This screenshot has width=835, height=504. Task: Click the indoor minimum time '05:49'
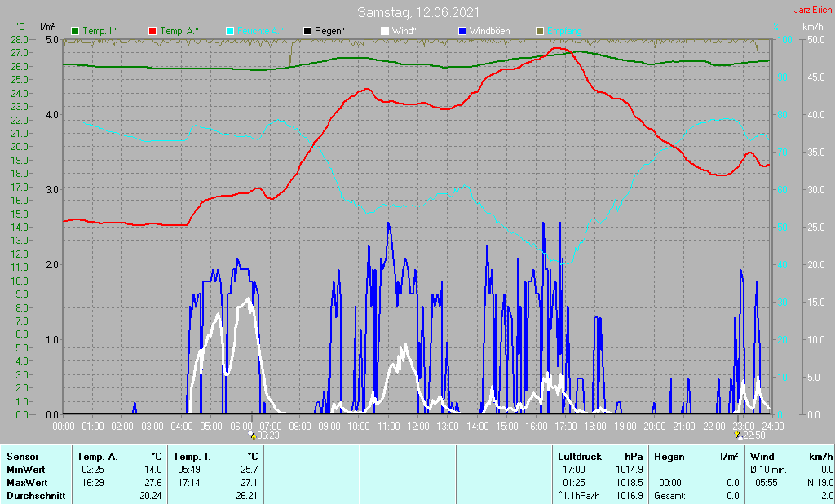[x=189, y=470]
